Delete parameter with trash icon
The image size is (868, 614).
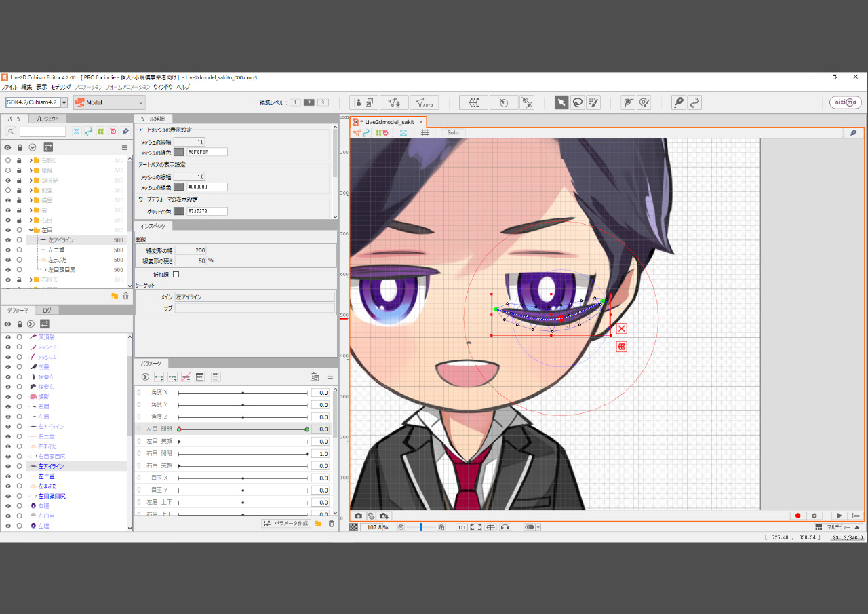[x=331, y=523]
